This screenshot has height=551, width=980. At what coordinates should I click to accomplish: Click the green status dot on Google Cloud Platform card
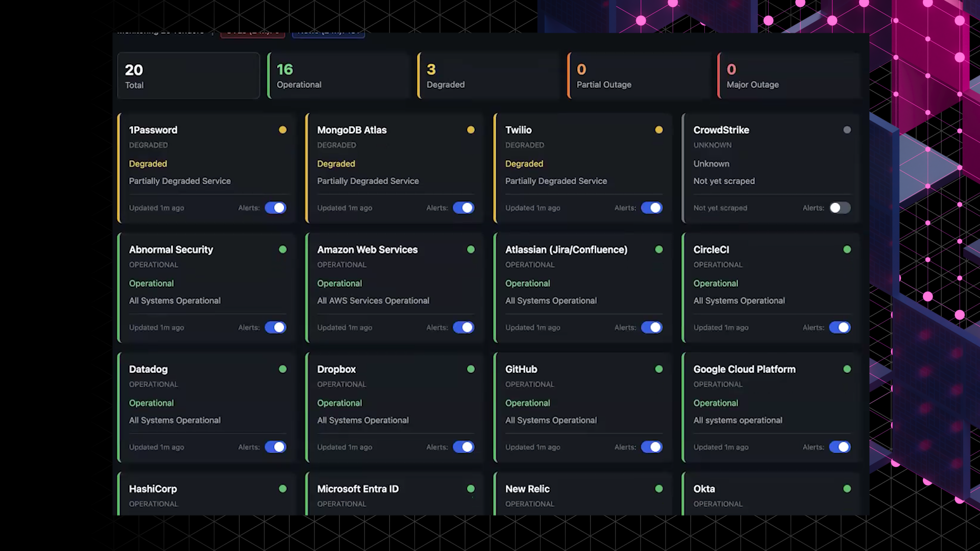pos(847,369)
